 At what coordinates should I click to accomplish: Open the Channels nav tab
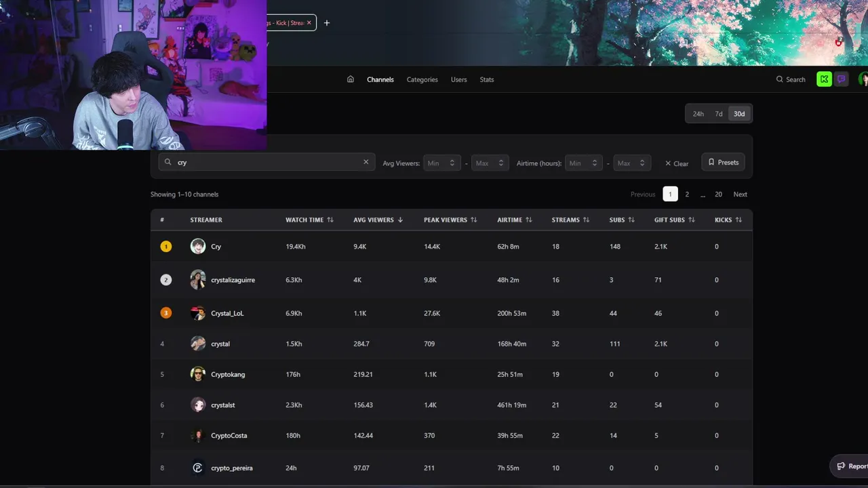(380, 79)
